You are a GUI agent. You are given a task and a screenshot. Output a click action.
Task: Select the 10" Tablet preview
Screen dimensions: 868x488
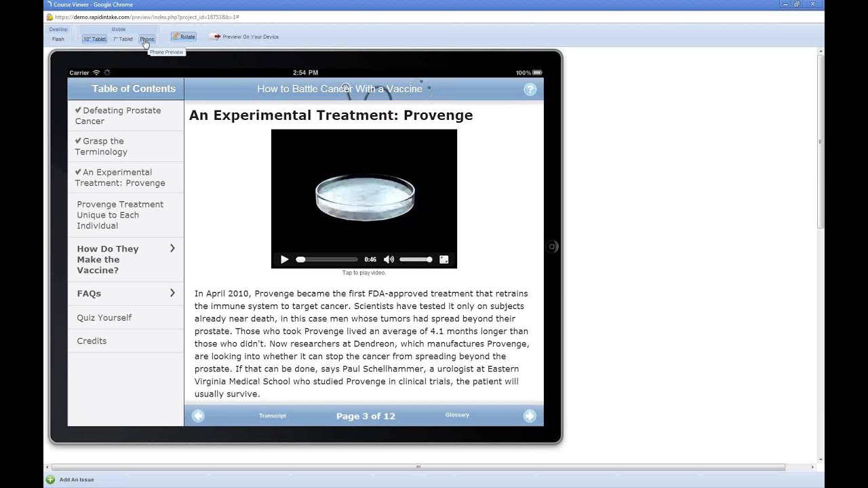94,39
